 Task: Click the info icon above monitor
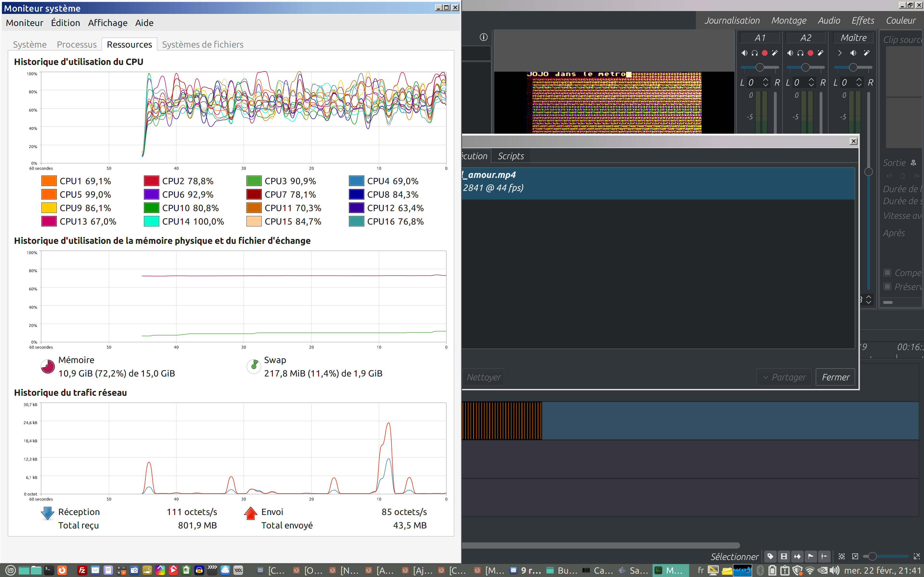(483, 37)
